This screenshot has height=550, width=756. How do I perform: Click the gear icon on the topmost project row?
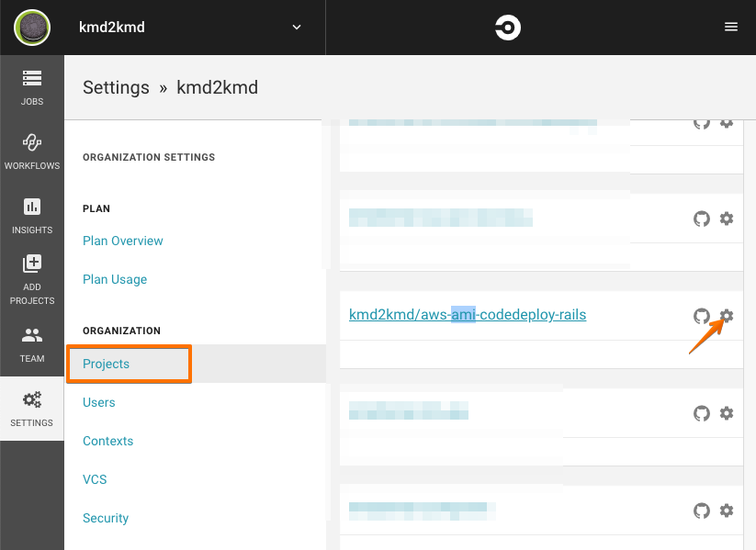tap(727, 122)
